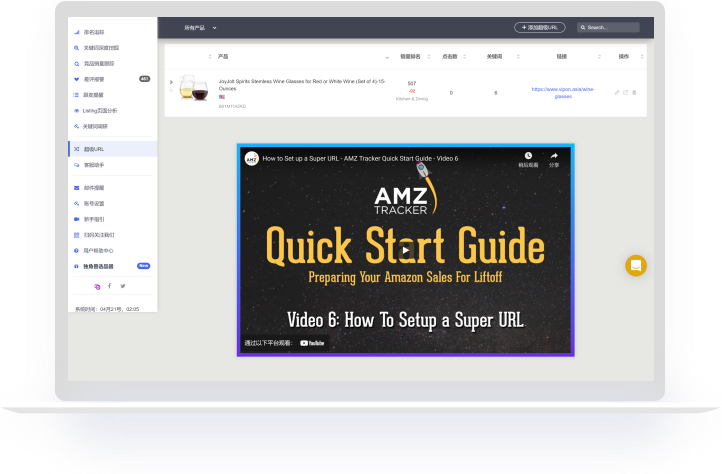Open the 'How to Set up a Super URL' video title

tap(360, 158)
